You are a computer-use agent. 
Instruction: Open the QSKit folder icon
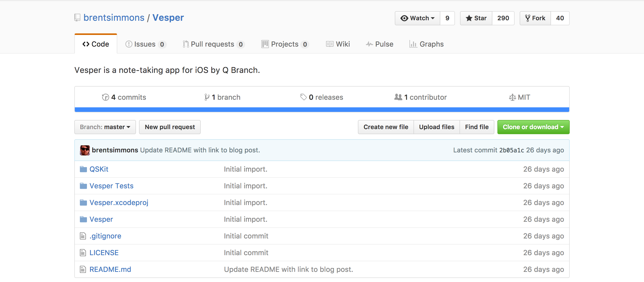tap(83, 169)
